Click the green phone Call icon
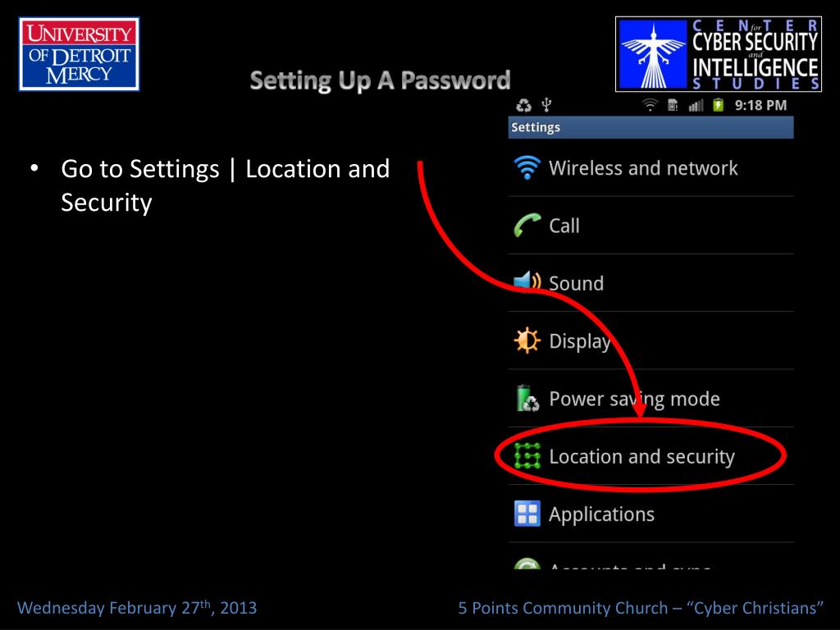This screenshot has height=630, width=840. pos(527,226)
